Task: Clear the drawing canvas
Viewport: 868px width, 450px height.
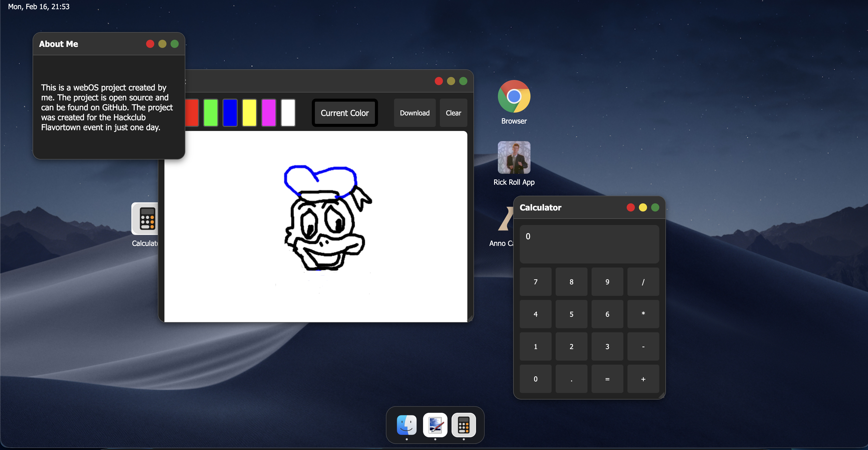Action: click(453, 113)
